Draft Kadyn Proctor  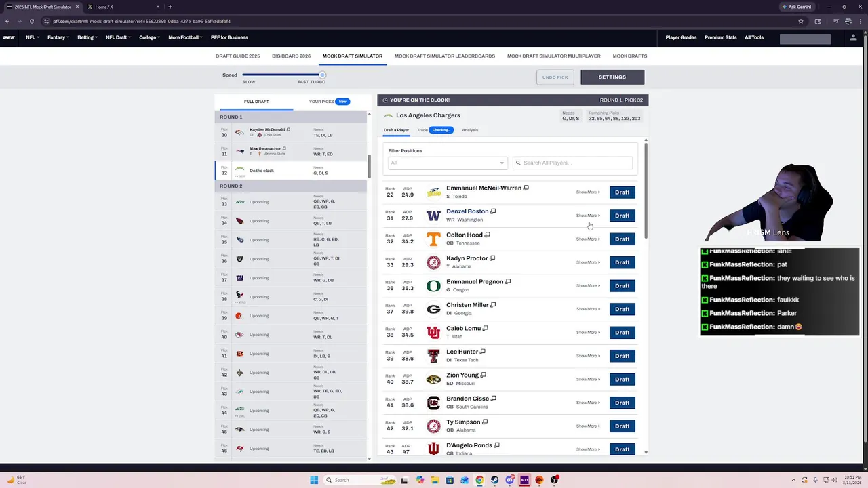(x=622, y=262)
